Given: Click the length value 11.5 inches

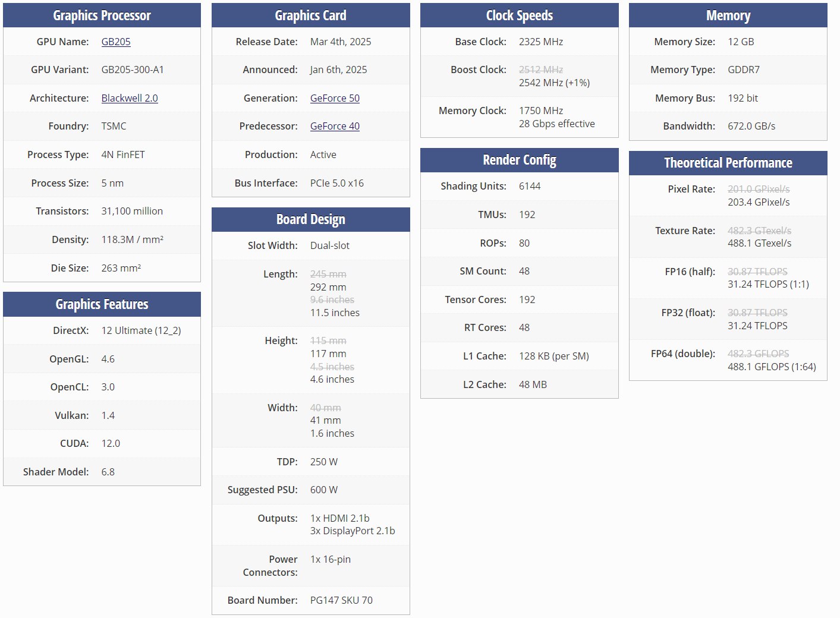Looking at the screenshot, I should click(335, 313).
